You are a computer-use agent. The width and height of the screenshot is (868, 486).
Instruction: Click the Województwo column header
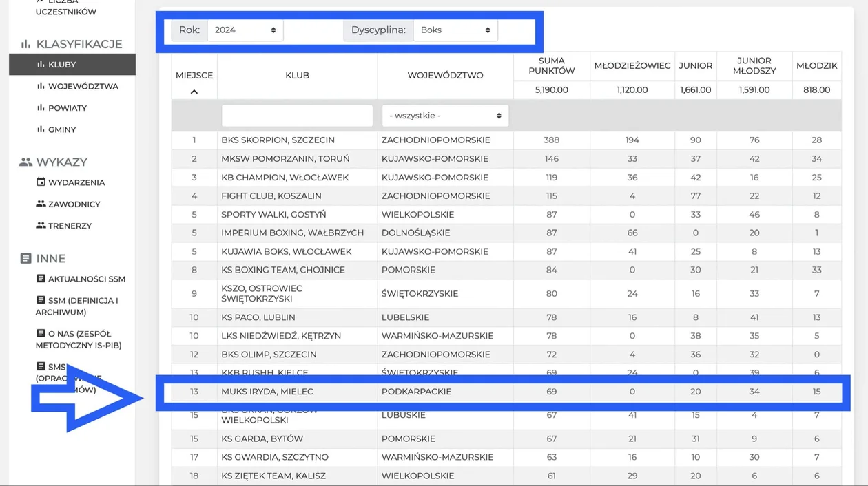[x=445, y=76]
